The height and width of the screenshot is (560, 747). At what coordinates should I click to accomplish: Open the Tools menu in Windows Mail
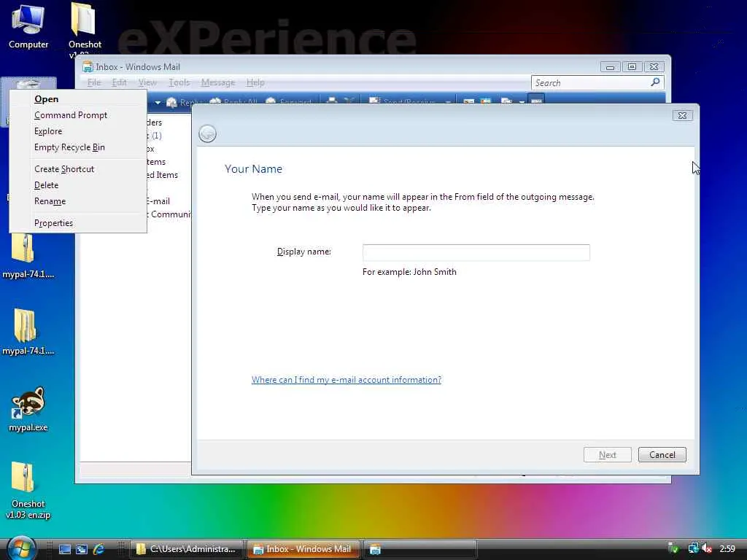[x=179, y=82]
